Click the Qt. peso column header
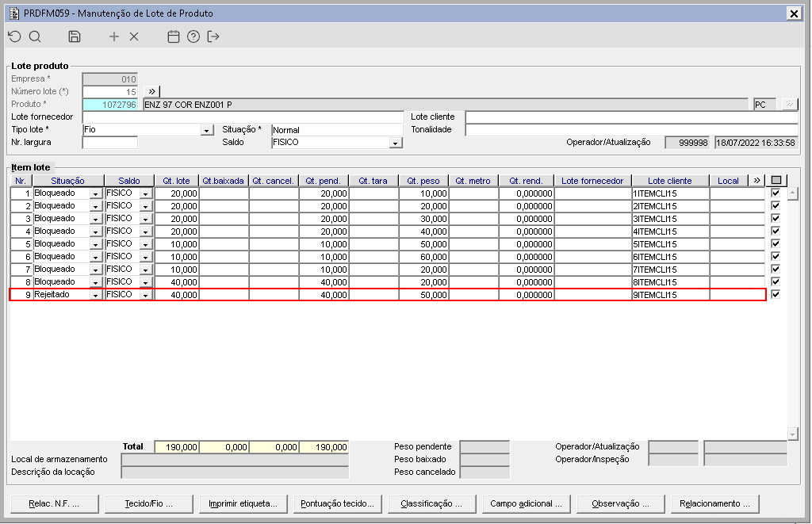Image resolution: width=812 pixels, height=524 pixels. click(x=423, y=181)
